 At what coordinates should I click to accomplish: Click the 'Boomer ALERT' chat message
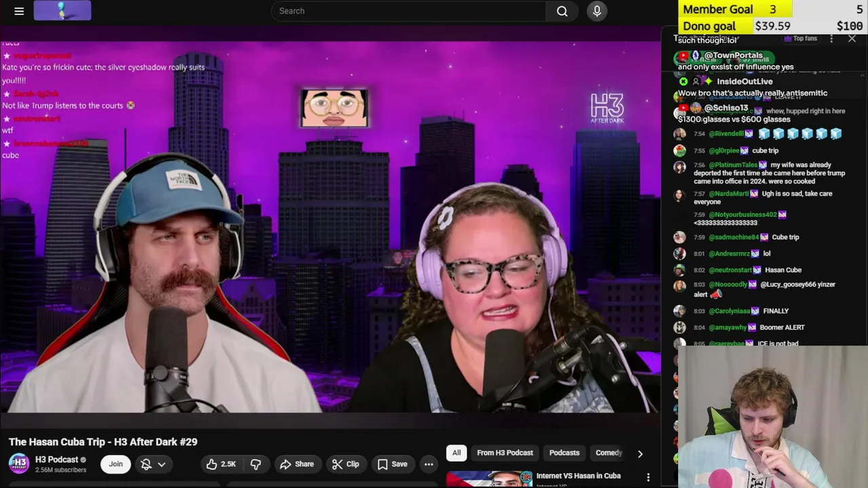coord(782,327)
